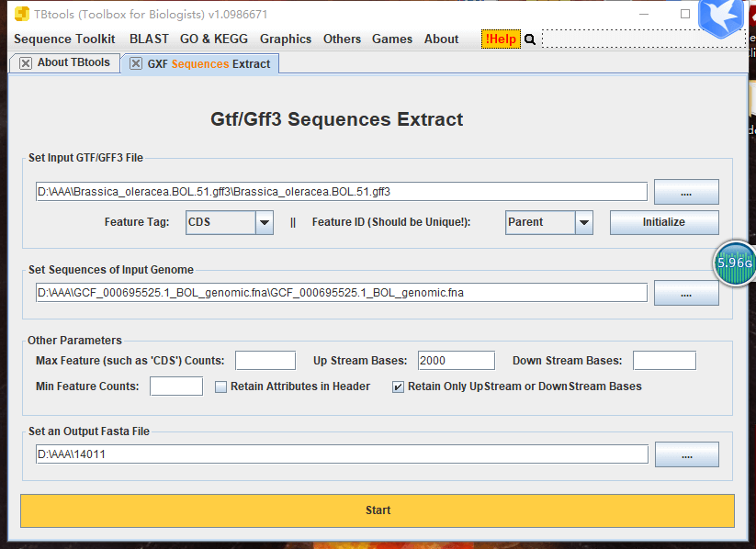Screen dimensions: 756x549
Task: Click the Gtf/Gff3 Sequences Extract heading
Action: click(336, 119)
